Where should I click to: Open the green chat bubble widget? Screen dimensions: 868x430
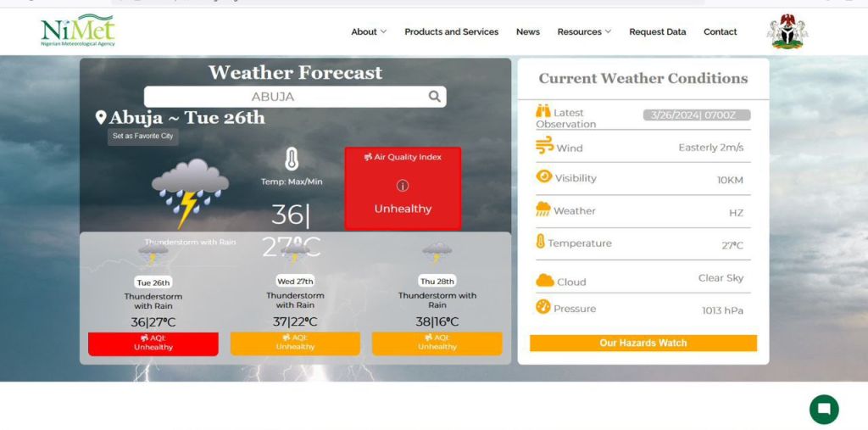pos(824,409)
